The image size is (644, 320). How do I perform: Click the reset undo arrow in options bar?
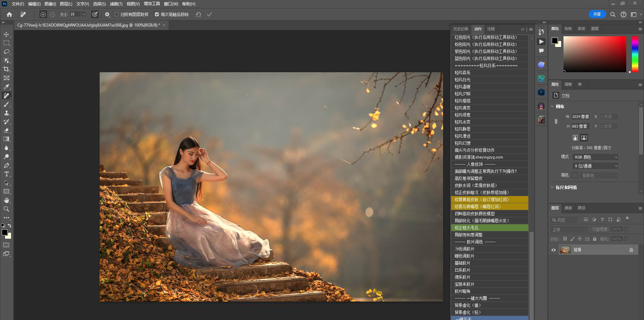click(x=199, y=14)
